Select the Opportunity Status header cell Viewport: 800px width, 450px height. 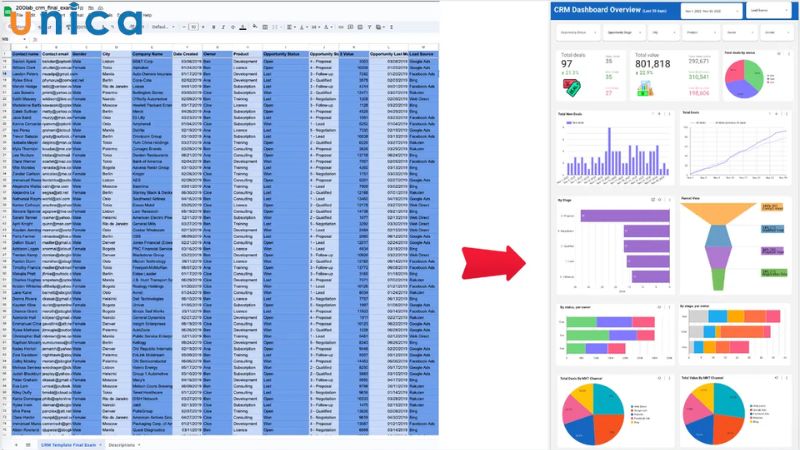[x=285, y=54]
